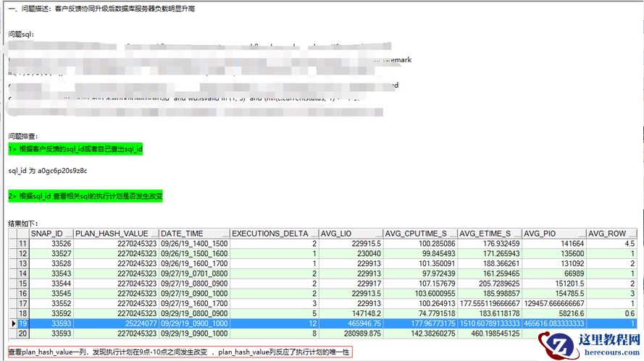Click AVG_ROW cell 4.5
Image resolution: width=644 pixels, height=361 pixels.
point(611,244)
